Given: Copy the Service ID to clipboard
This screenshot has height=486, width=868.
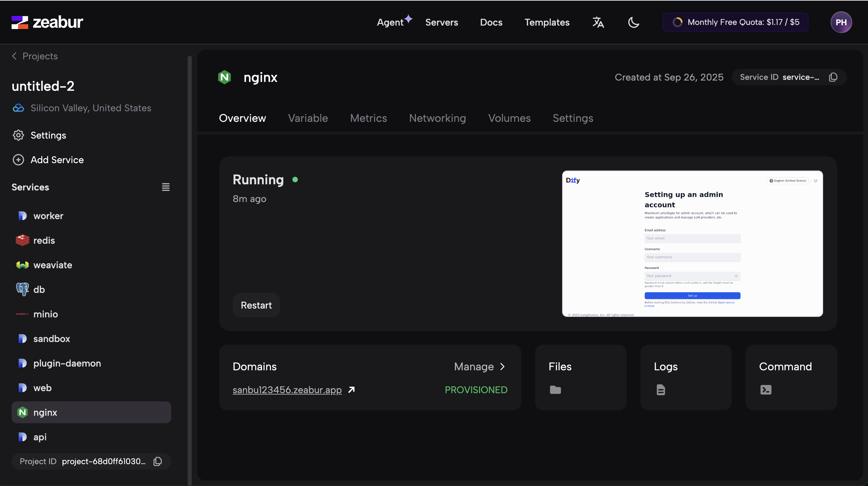Looking at the screenshot, I should (x=833, y=77).
